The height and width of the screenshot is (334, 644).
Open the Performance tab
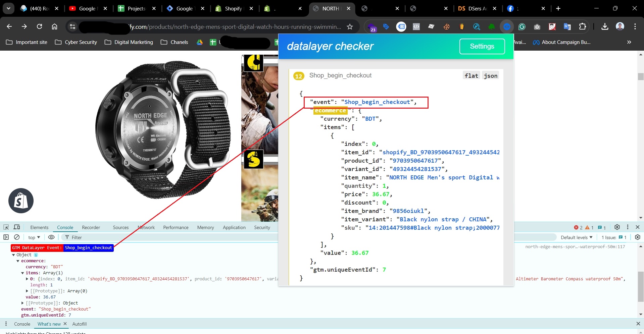[x=176, y=227]
